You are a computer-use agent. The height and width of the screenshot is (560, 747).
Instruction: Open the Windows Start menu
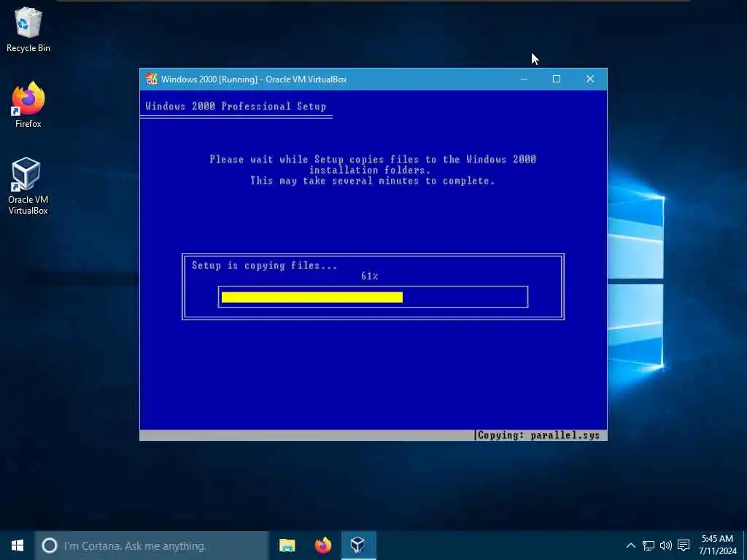18,545
